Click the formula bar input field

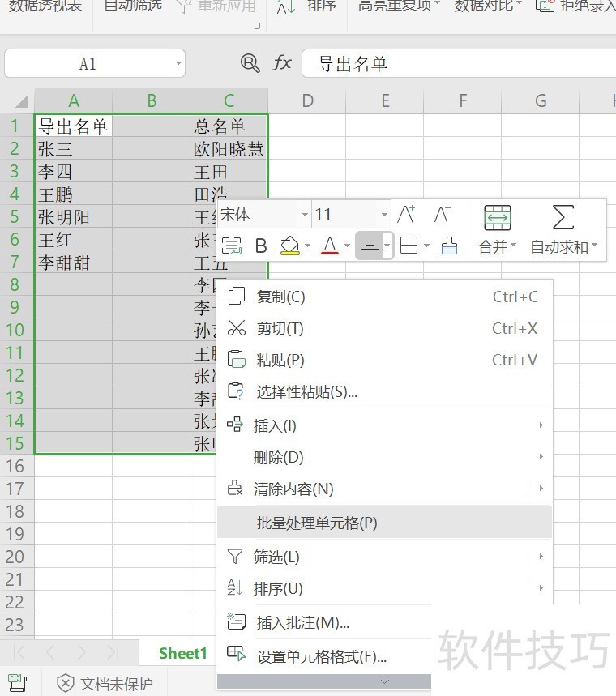(459, 63)
